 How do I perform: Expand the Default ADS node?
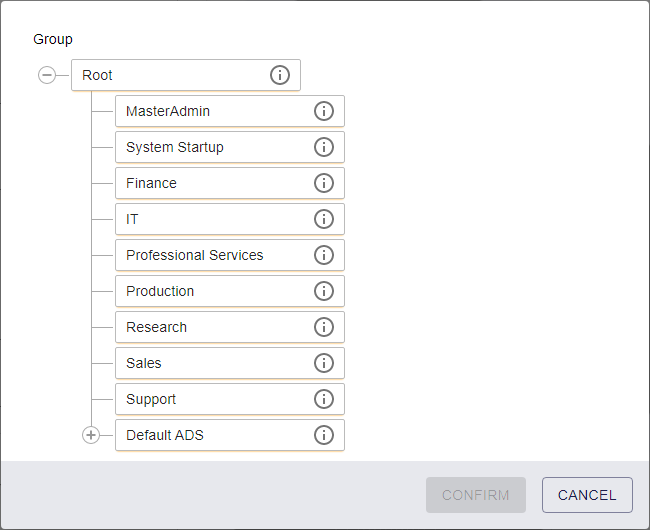pyautogui.click(x=91, y=435)
